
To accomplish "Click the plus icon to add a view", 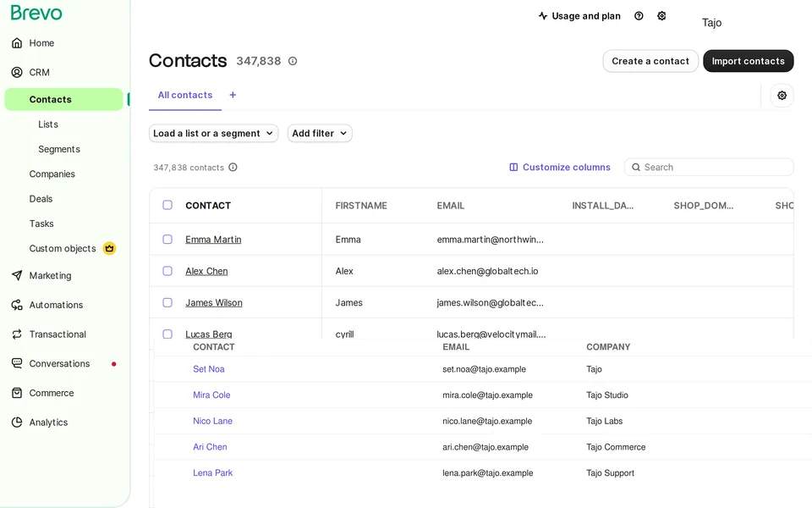I will [x=233, y=95].
